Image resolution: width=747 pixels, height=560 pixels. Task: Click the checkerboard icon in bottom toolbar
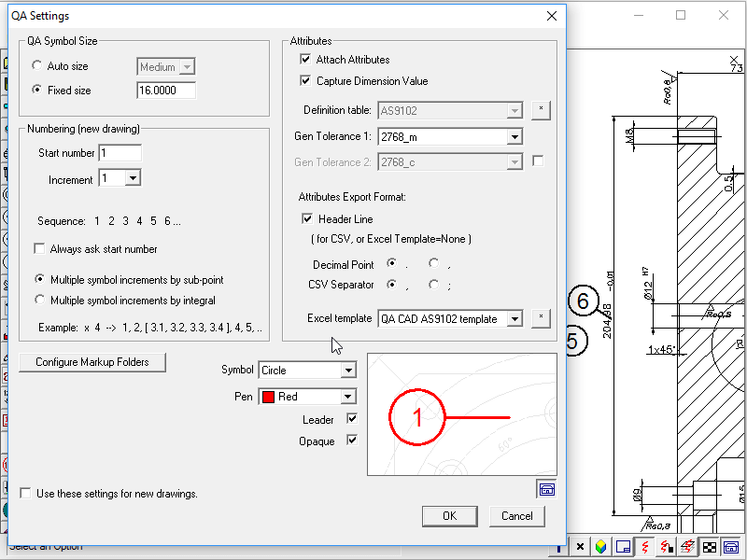710,547
